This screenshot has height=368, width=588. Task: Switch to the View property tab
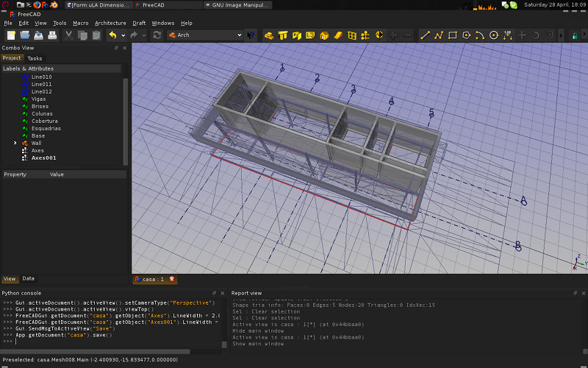(10, 279)
